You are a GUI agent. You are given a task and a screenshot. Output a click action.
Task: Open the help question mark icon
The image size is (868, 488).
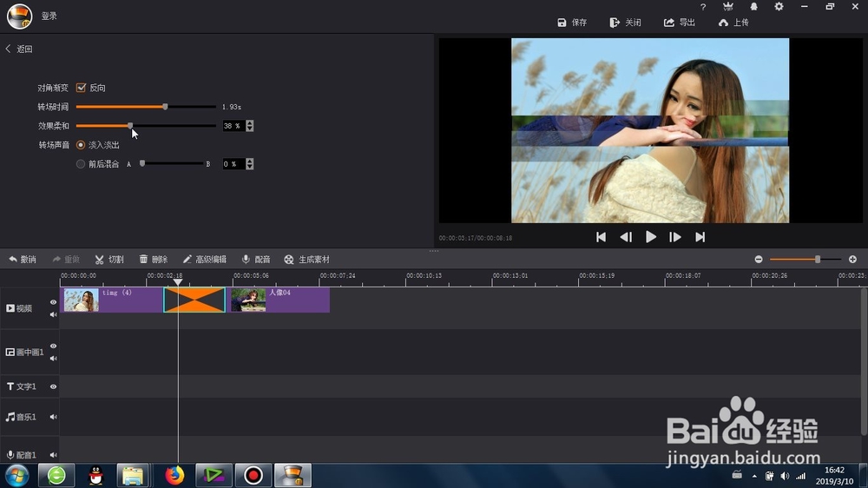703,7
